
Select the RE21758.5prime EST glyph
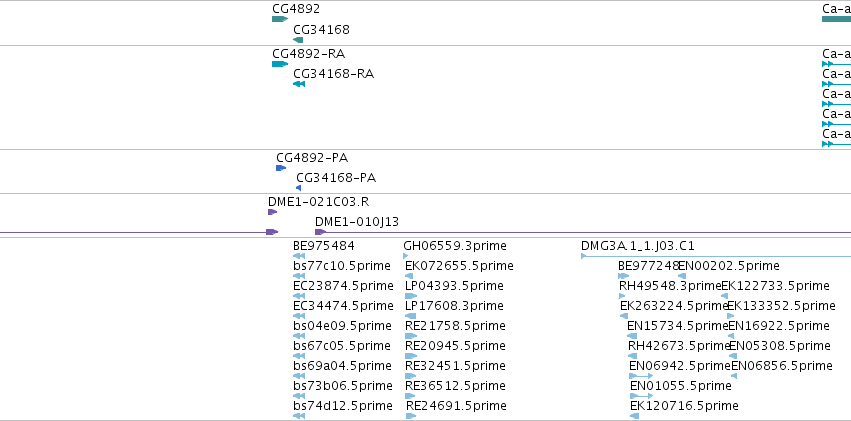coord(411,336)
